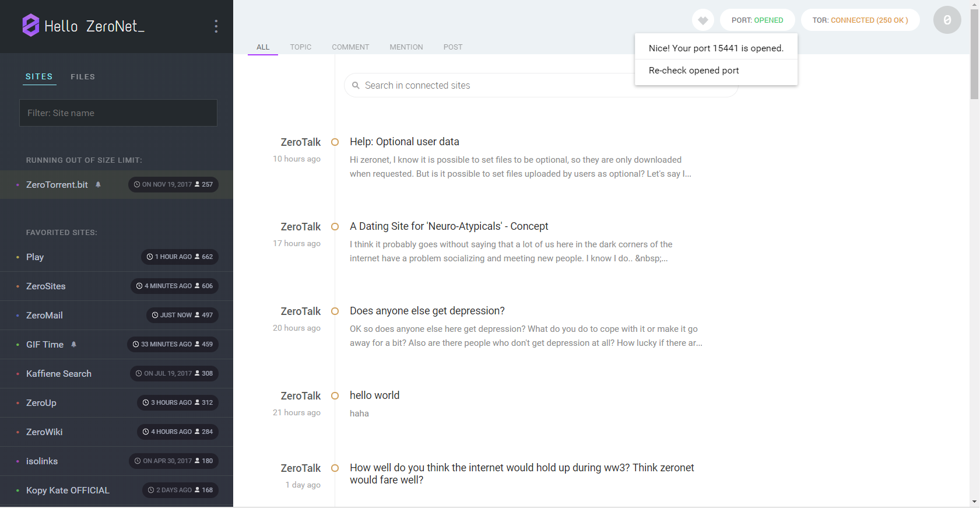
Task: Click ZeroTalk label above 21 hours ago
Action: 301,395
